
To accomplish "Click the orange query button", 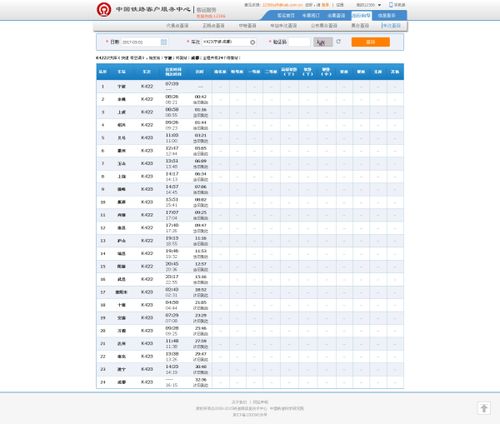I will (x=371, y=42).
